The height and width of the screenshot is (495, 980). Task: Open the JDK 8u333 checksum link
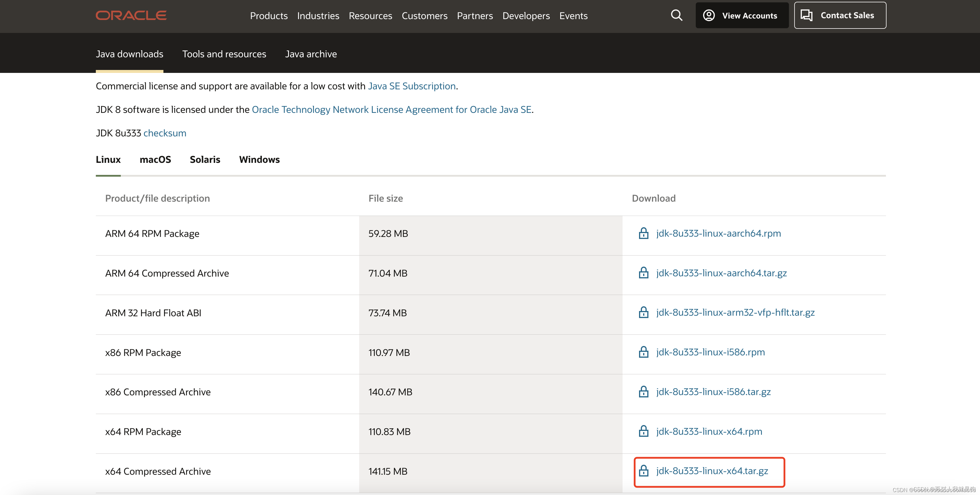(165, 133)
